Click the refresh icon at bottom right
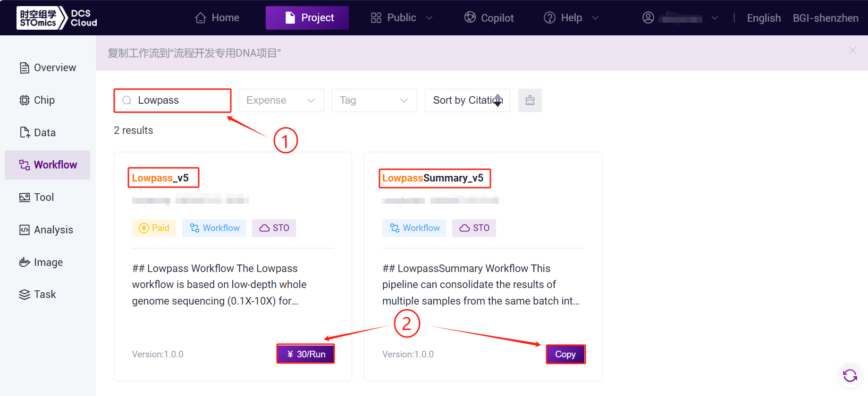 tap(850, 376)
